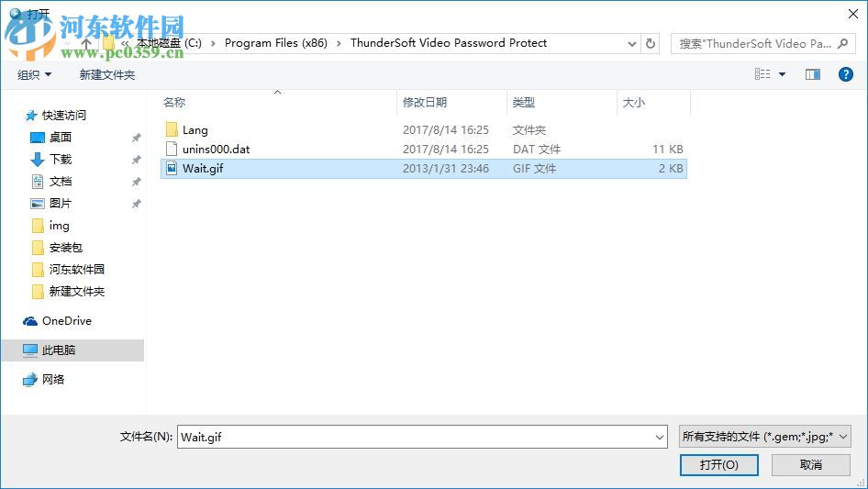Screen dimensions: 868x489
Task: Open the address path history dropdown
Action: click(631, 44)
